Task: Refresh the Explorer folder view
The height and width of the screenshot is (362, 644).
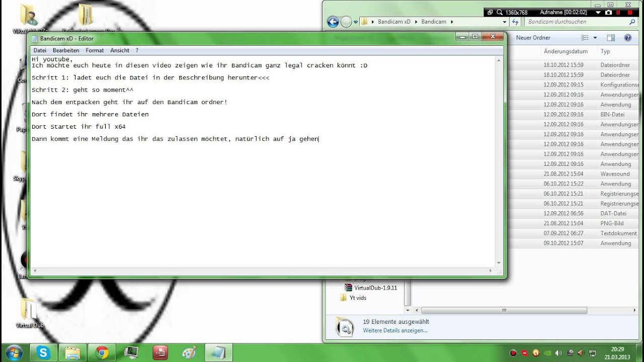Action: pyautogui.click(x=515, y=22)
